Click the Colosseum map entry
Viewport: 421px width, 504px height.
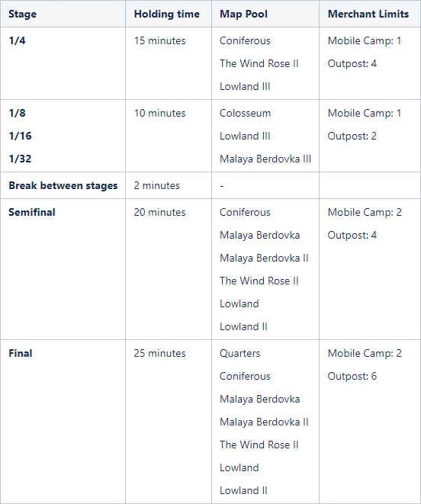(x=245, y=113)
